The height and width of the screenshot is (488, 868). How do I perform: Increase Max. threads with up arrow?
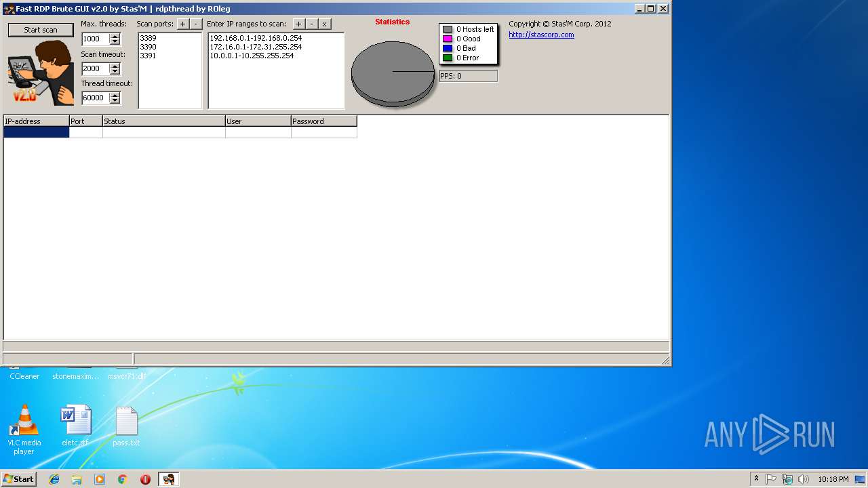[115, 37]
